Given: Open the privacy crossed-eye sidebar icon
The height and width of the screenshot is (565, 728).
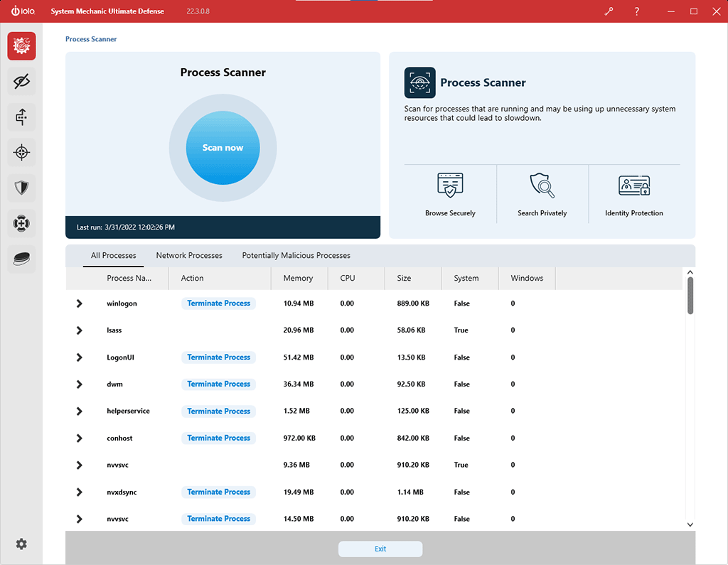Looking at the screenshot, I should point(21,82).
